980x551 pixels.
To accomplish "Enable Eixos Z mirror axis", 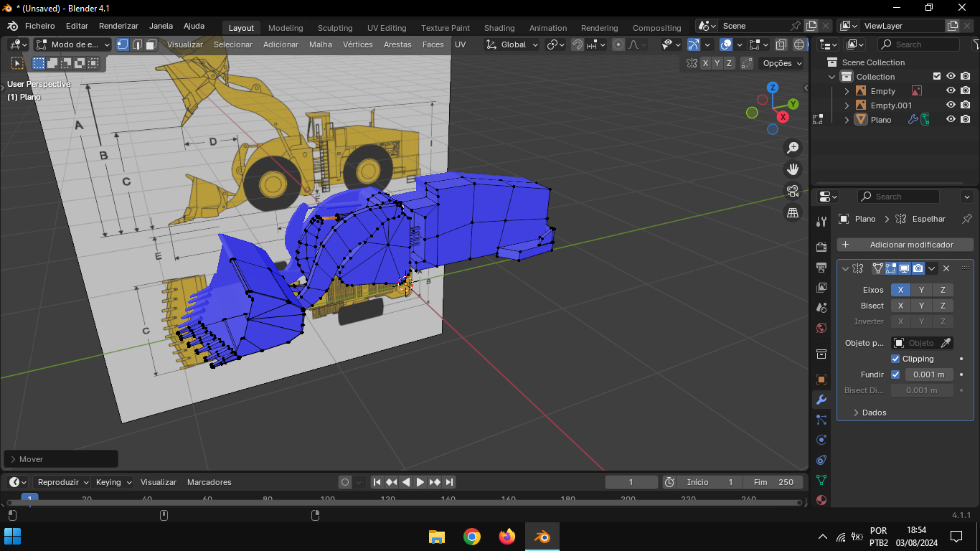I will tap(943, 290).
